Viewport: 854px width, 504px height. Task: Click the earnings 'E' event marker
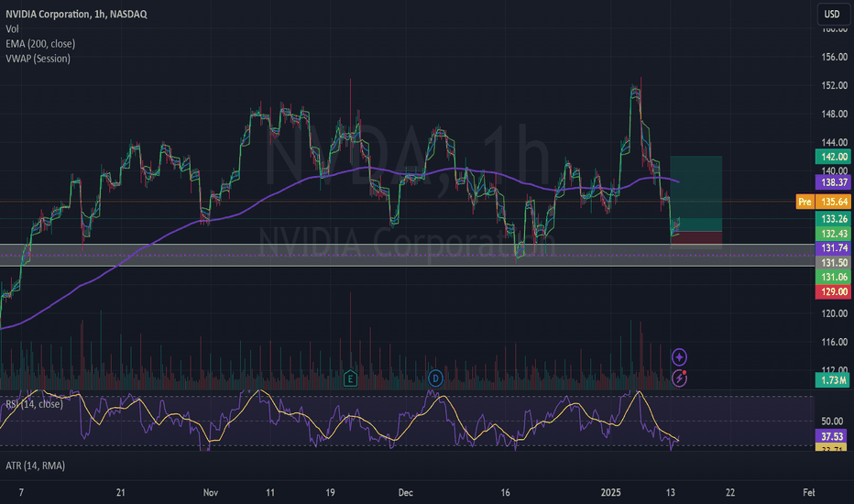(350, 378)
